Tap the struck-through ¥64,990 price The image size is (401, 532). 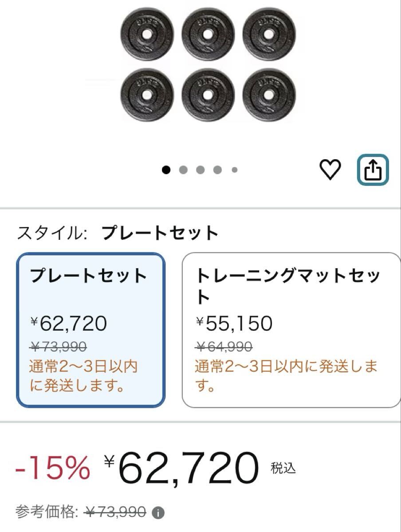tap(224, 346)
